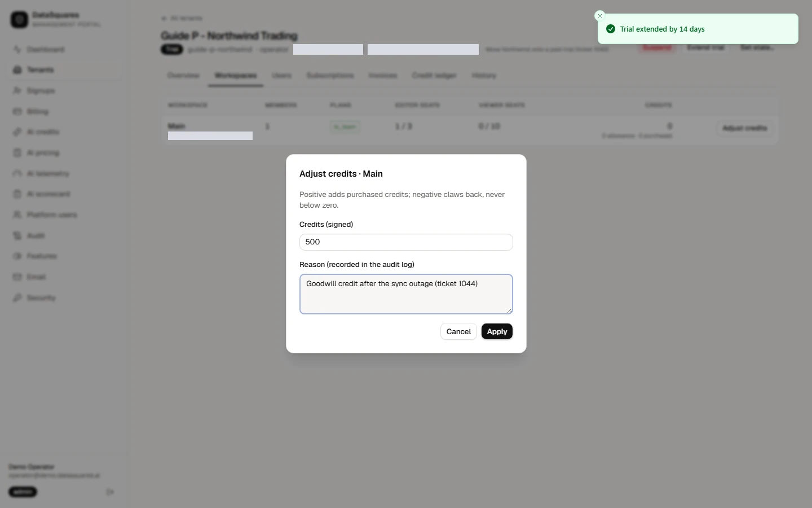Click the AI telemetry icon in the sidebar

click(17, 174)
